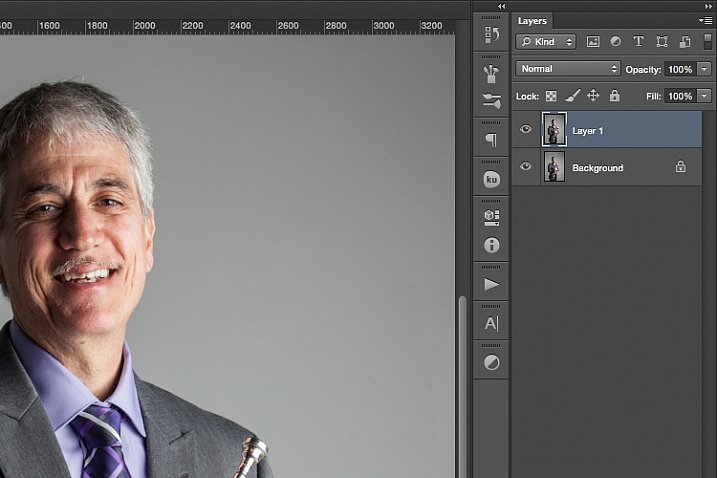Open the Actions panel play icon
The image size is (717, 478).
(491, 284)
